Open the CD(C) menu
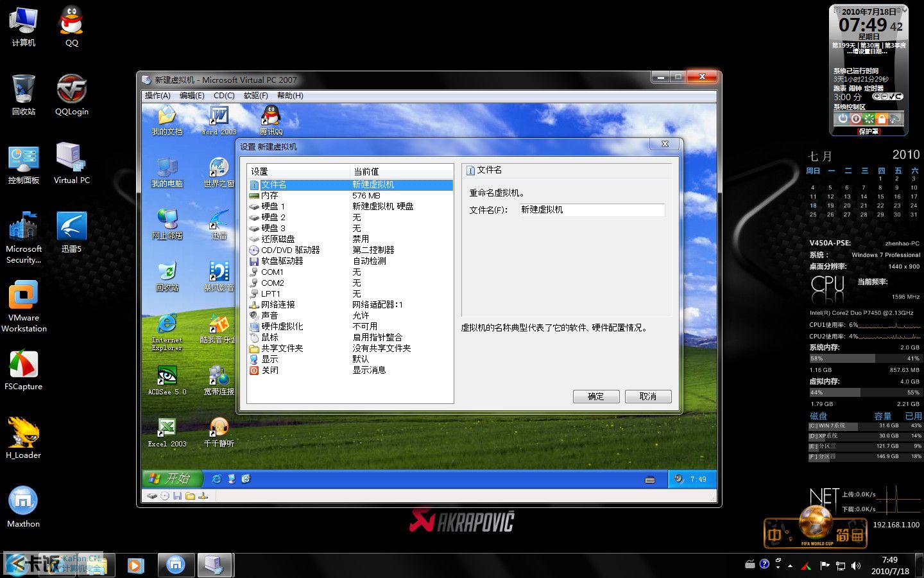924x578 pixels. point(224,96)
